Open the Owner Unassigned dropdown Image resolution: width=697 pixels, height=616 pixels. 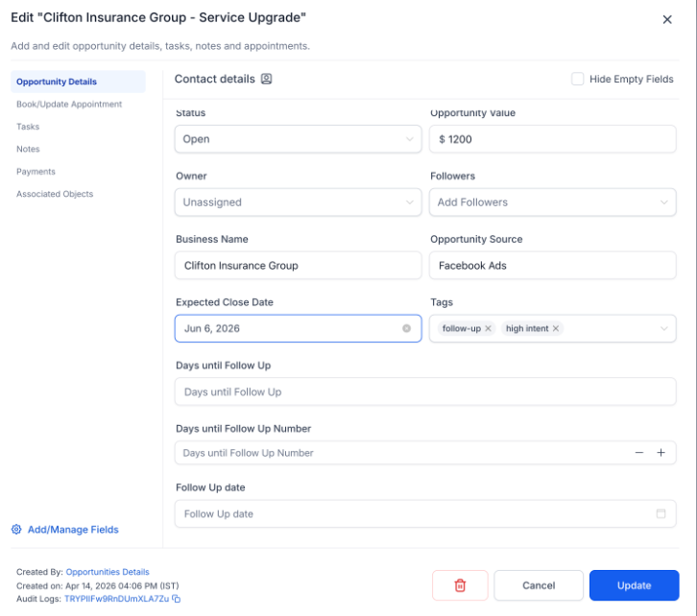[x=298, y=202]
